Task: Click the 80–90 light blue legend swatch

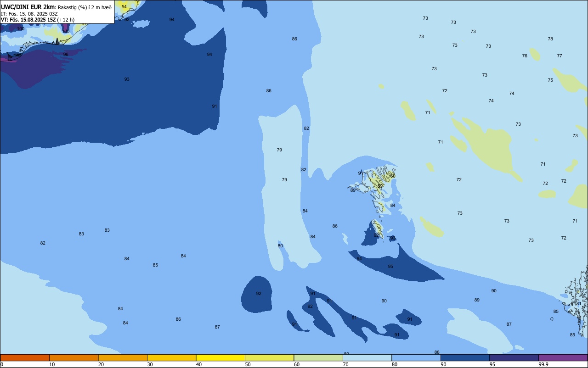Action: [416, 357]
